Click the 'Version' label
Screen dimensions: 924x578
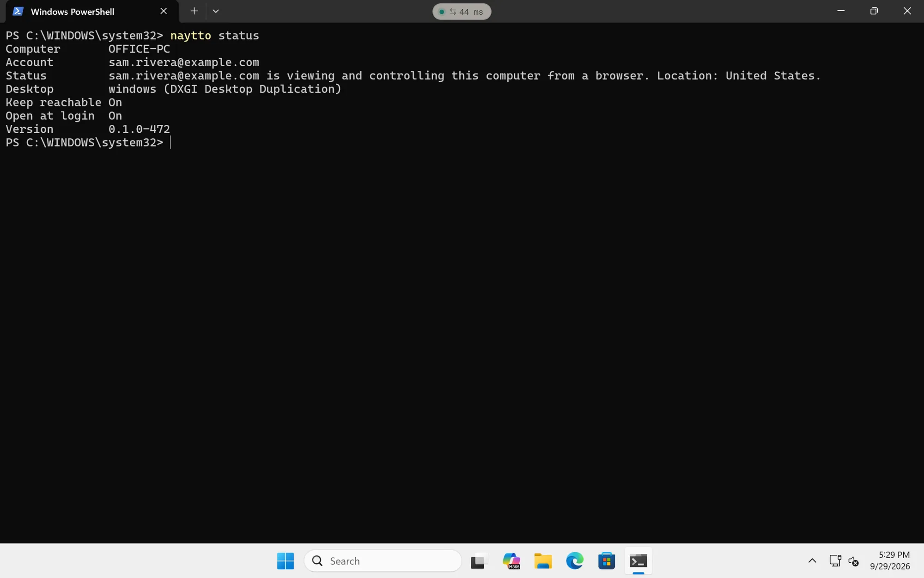pos(30,129)
